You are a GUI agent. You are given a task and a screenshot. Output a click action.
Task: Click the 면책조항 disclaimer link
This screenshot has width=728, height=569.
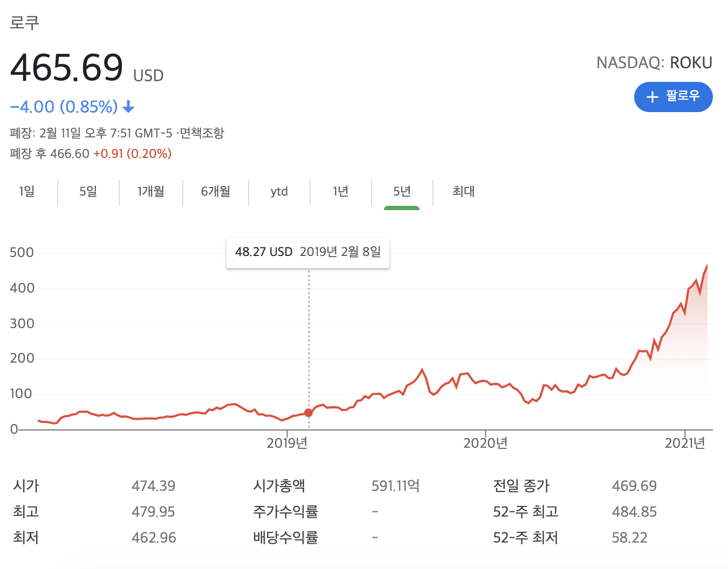[202, 133]
